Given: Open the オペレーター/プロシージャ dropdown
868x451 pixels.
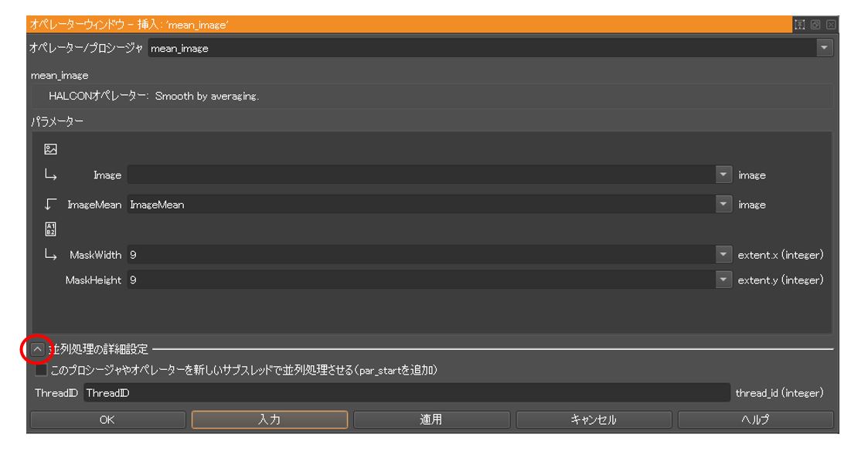Looking at the screenshot, I should click(825, 47).
